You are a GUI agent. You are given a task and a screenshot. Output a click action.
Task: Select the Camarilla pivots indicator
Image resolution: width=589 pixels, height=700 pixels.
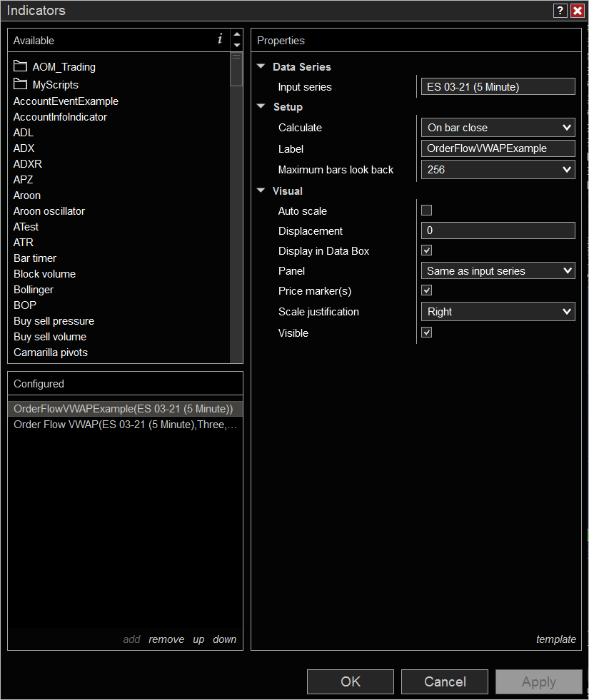(51, 352)
